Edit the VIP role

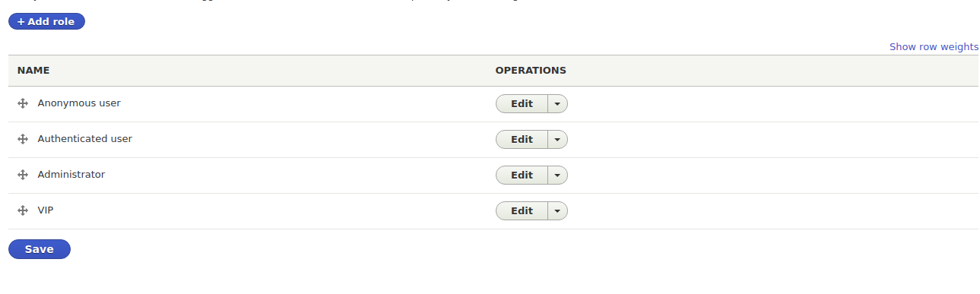[x=522, y=211]
